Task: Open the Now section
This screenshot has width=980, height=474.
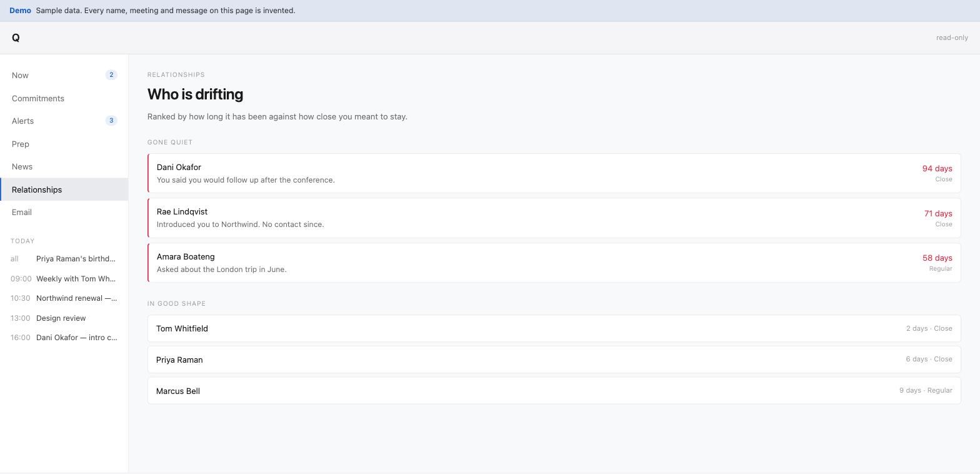Action: [64, 75]
